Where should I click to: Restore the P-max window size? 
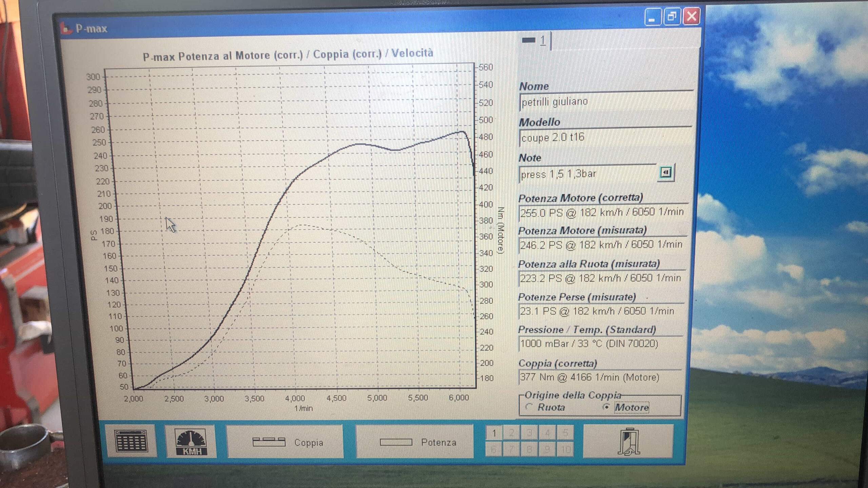click(x=671, y=17)
